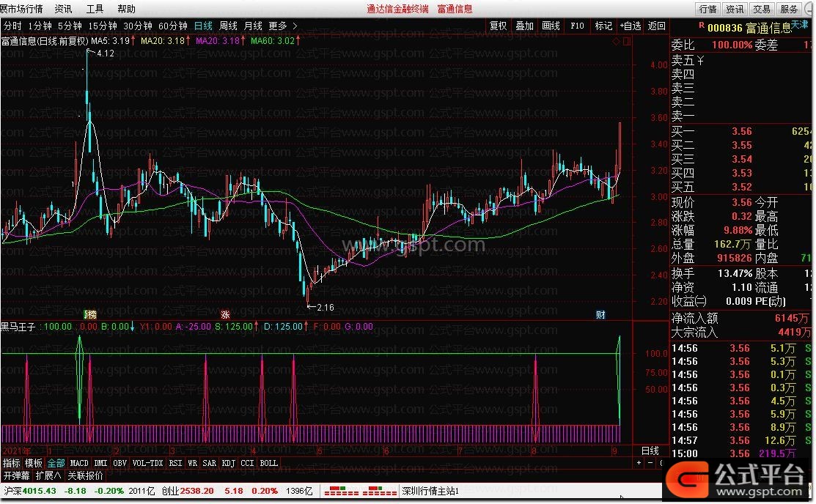Open F10 company information

(577, 26)
